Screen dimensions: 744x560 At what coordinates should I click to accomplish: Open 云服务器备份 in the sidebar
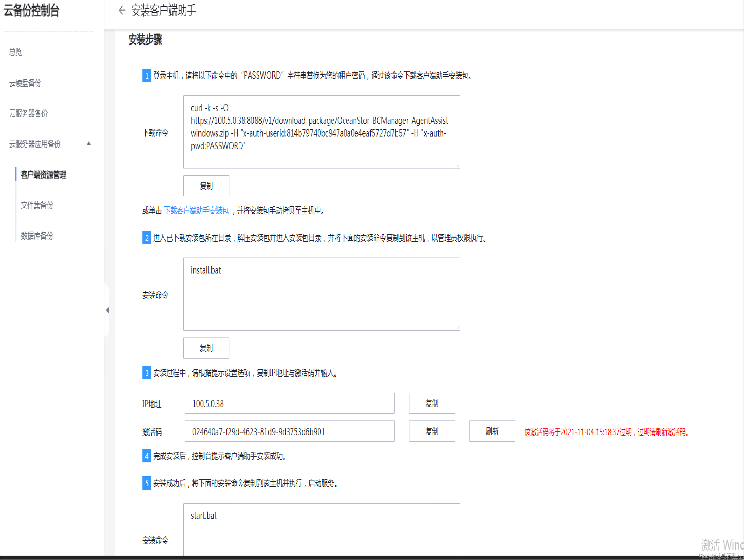(28, 113)
